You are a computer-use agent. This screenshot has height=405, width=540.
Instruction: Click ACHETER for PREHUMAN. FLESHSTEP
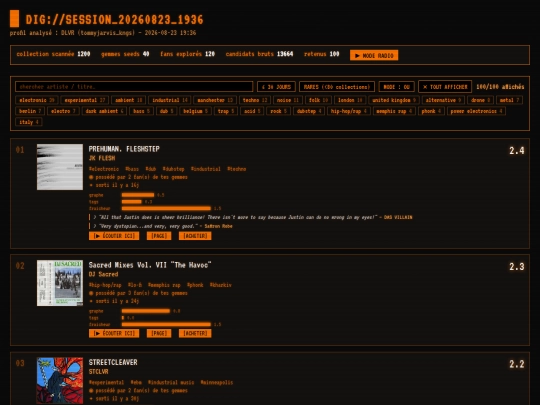195,236
